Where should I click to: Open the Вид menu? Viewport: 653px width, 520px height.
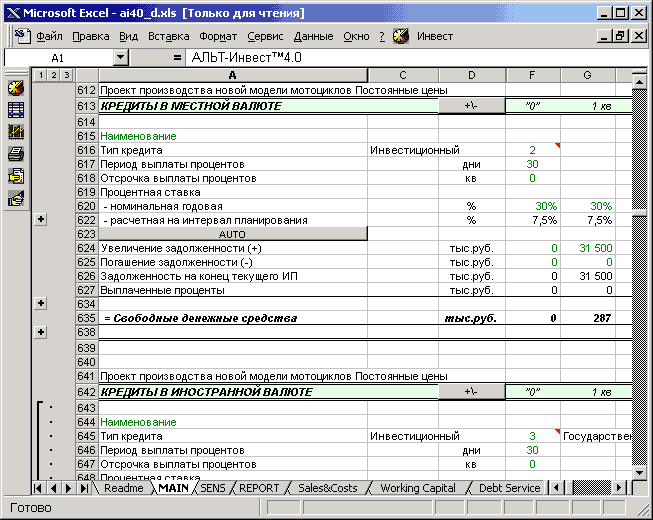[128, 36]
